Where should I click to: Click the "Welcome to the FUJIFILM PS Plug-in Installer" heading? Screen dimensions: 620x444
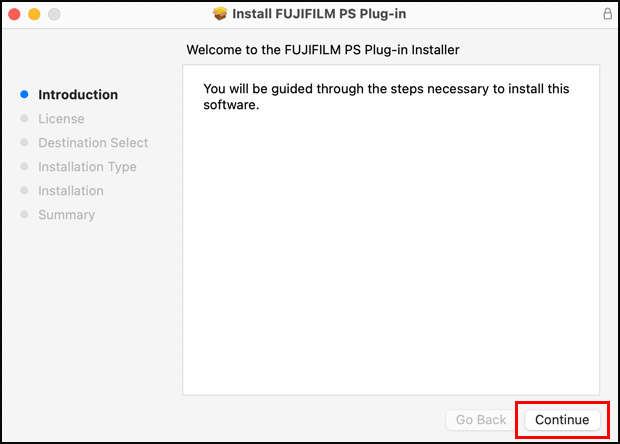pos(322,49)
